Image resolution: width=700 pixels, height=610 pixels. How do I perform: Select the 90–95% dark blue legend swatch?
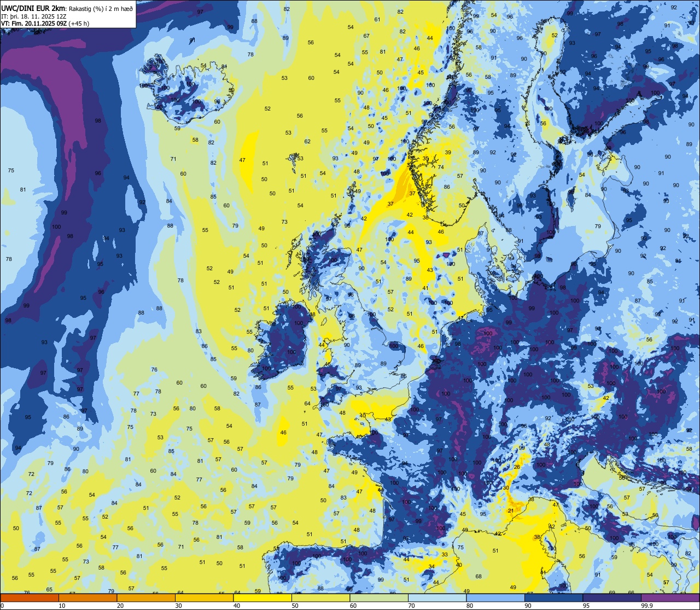pyautogui.click(x=553, y=597)
